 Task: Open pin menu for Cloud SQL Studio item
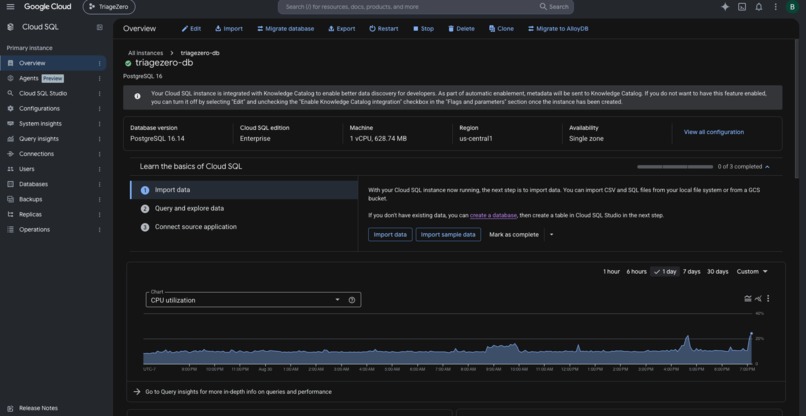[99, 94]
